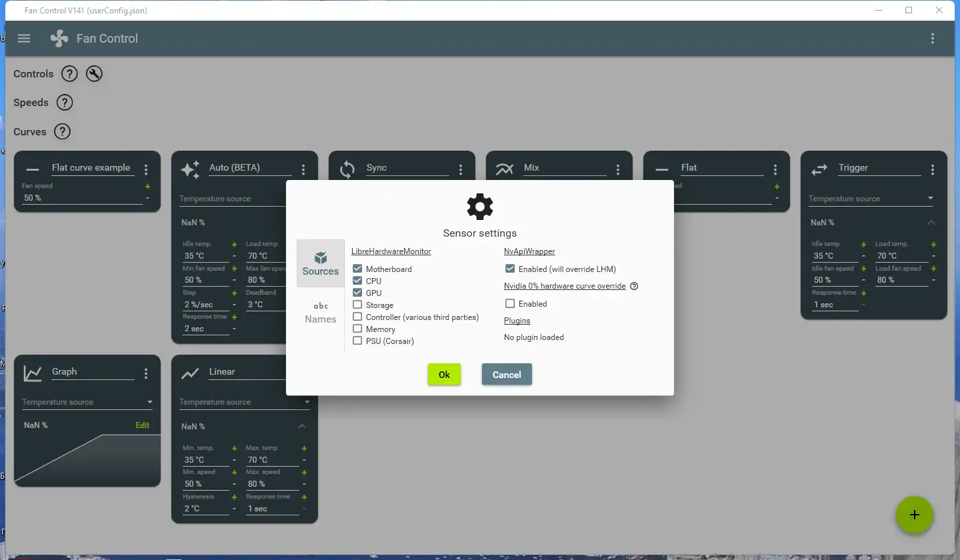
Task: Increase Max. temp. on Linear card
Action: click(304, 449)
